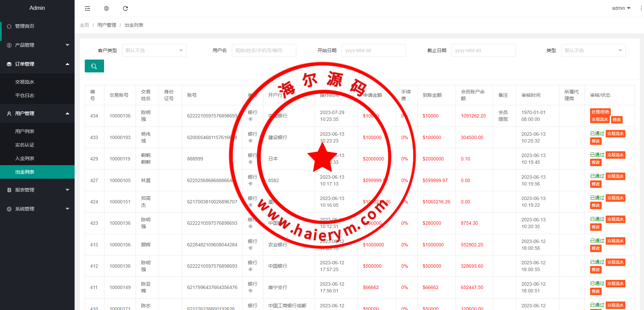This screenshot has width=644, height=310.
Task: Open the vertical more-options dots icon
Action: click(x=641, y=8)
